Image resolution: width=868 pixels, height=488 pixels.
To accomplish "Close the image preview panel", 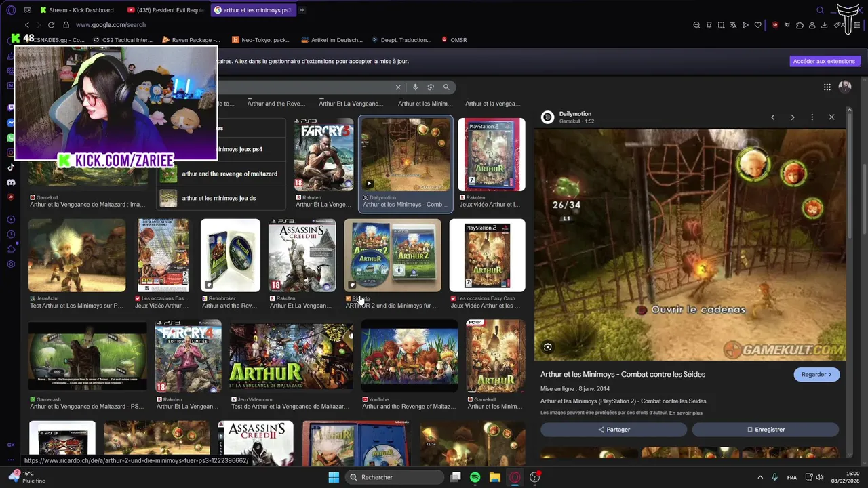I will pyautogui.click(x=831, y=117).
